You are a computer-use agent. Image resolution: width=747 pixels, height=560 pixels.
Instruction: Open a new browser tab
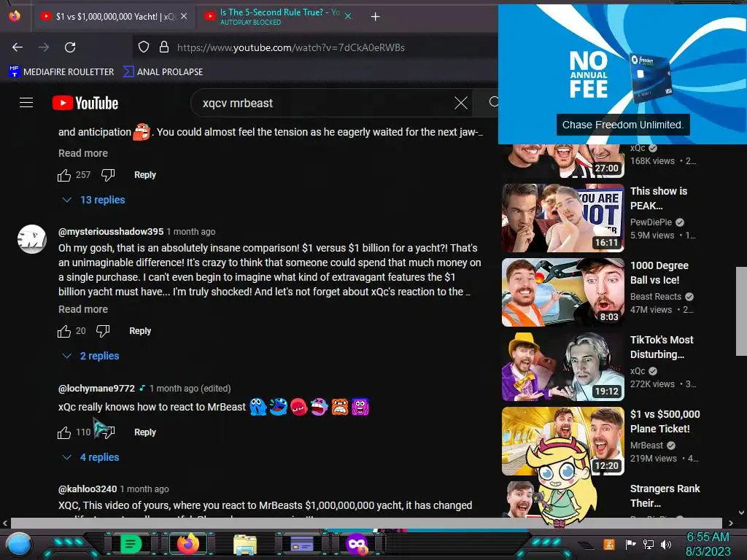tap(376, 17)
